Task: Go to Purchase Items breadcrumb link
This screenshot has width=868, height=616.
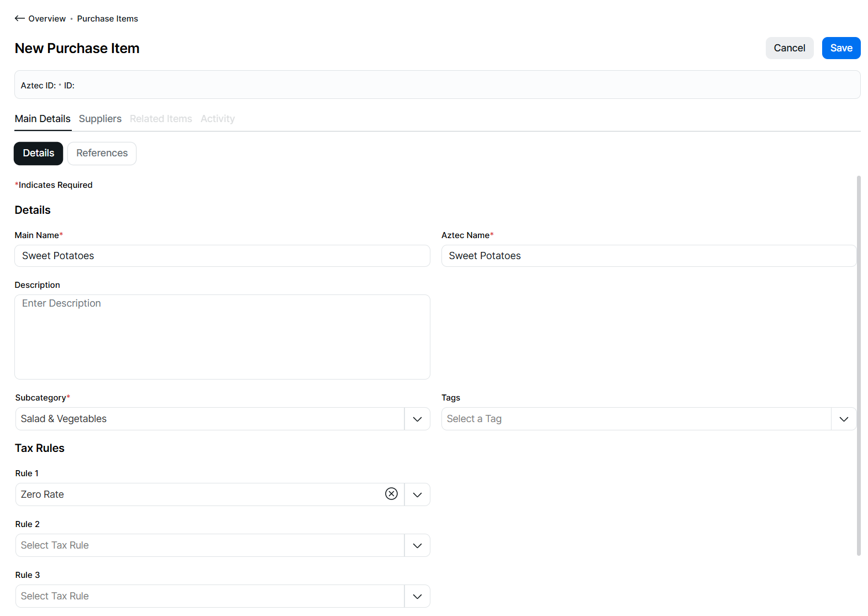Action: 107,19
